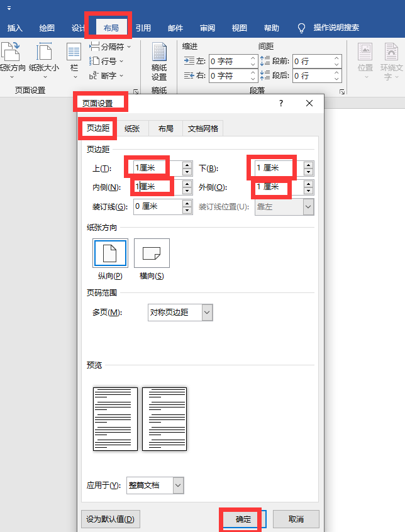Select the 页边距 dialog tab

click(x=97, y=128)
